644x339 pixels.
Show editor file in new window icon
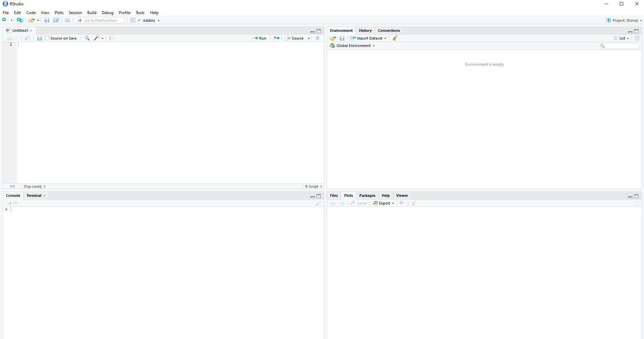28,38
